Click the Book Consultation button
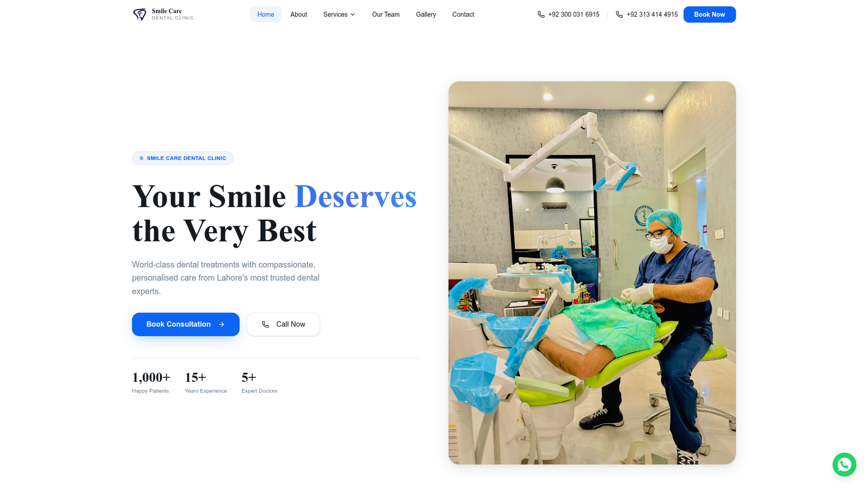Image resolution: width=868 pixels, height=488 pixels. [186, 324]
